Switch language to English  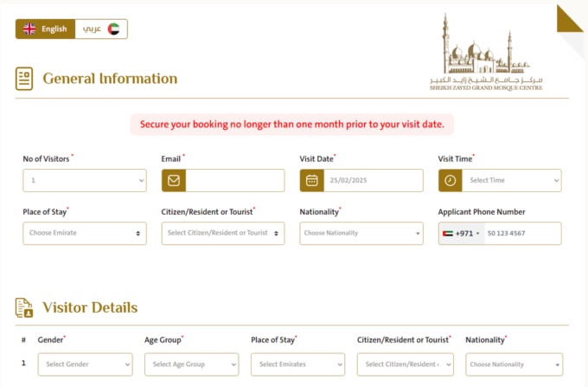point(45,29)
